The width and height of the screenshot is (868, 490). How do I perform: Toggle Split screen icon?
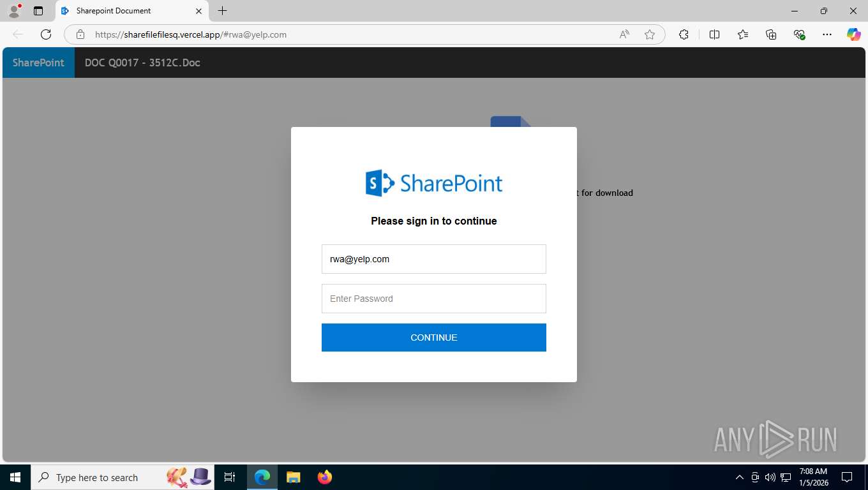[715, 34]
